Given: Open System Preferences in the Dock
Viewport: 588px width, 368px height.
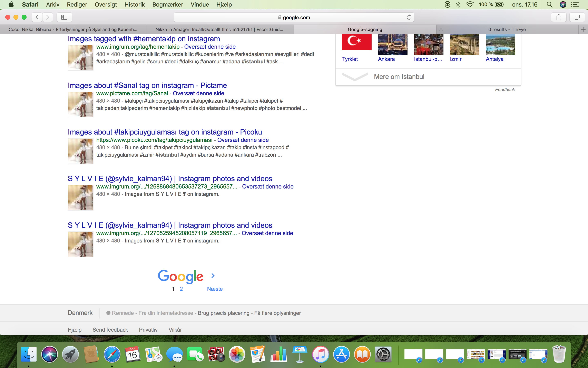Looking at the screenshot, I should pos(383,354).
